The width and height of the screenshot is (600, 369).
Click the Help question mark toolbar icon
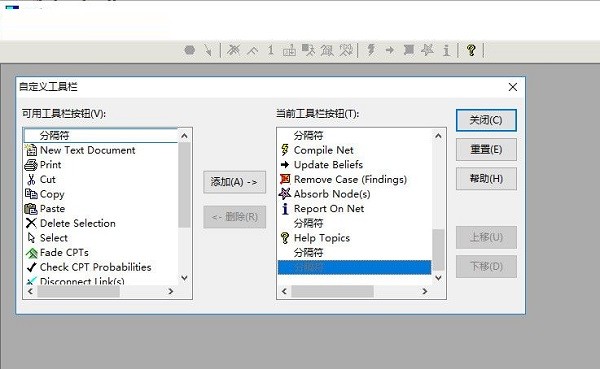click(471, 50)
